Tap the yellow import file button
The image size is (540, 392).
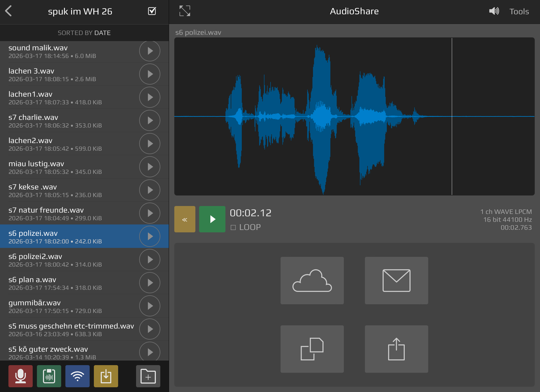coord(106,376)
